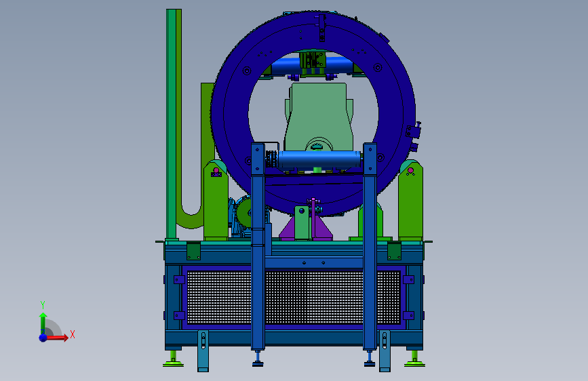Click the green Y axis arrow of the triad

43,323
